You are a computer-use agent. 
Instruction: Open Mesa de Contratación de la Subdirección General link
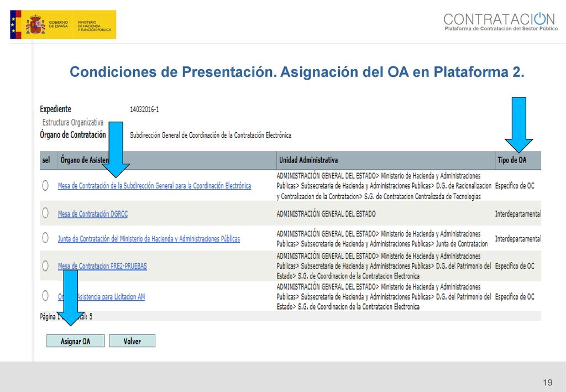pos(155,186)
